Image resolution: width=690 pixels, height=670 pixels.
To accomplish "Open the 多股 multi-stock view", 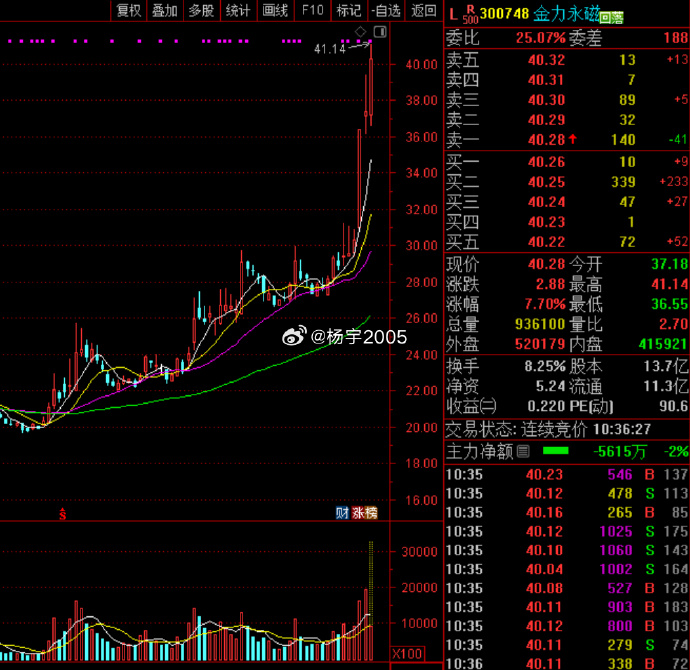I will point(201,11).
